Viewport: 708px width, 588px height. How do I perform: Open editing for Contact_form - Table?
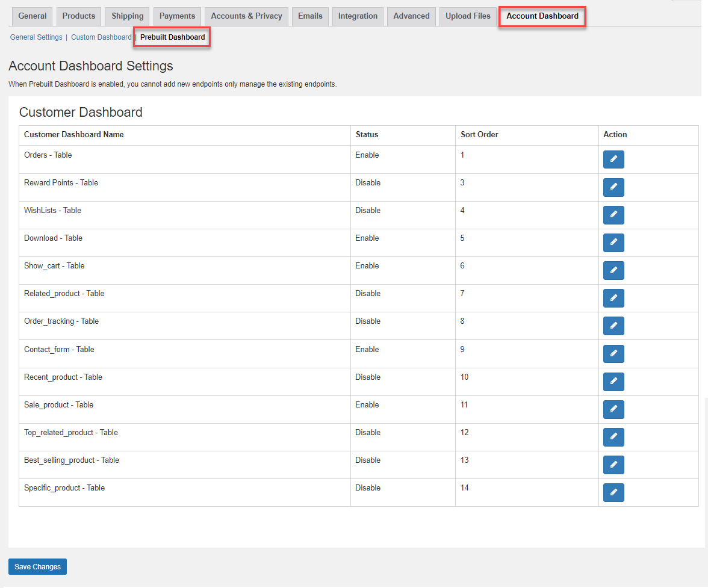pos(613,353)
